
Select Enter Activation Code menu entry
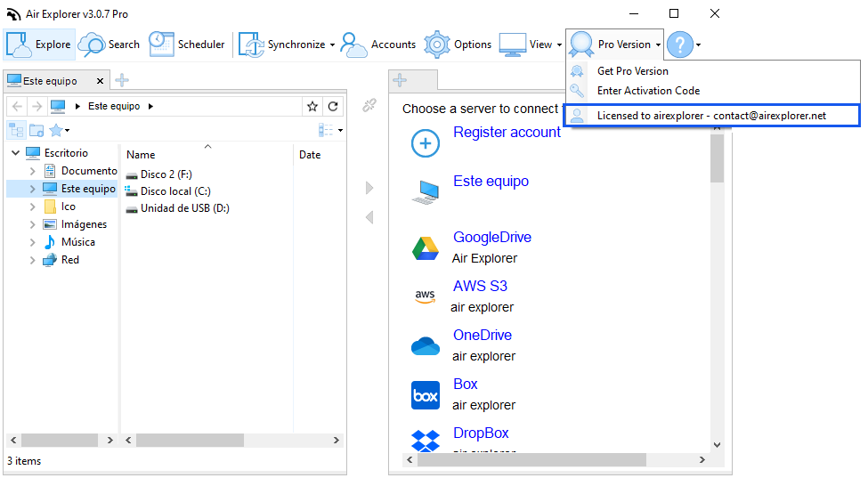pyautogui.click(x=712, y=91)
